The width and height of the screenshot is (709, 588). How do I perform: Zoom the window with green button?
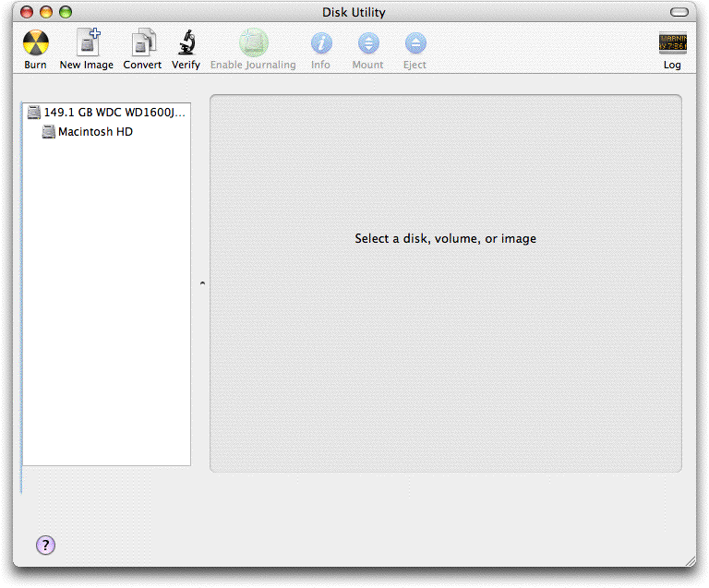click(66, 12)
